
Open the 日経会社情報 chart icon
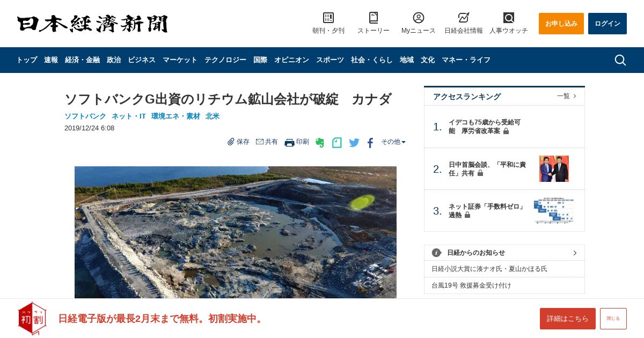464,18
